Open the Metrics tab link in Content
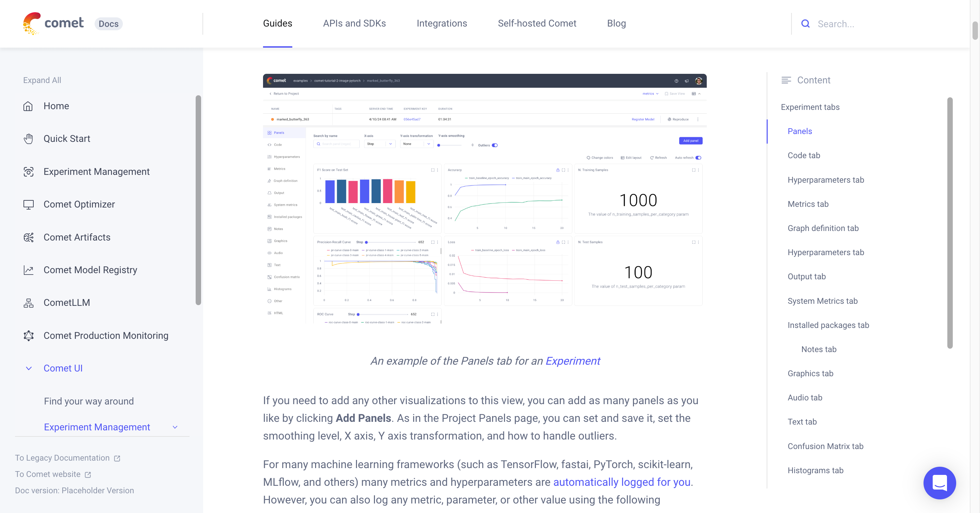980x513 pixels. click(808, 204)
